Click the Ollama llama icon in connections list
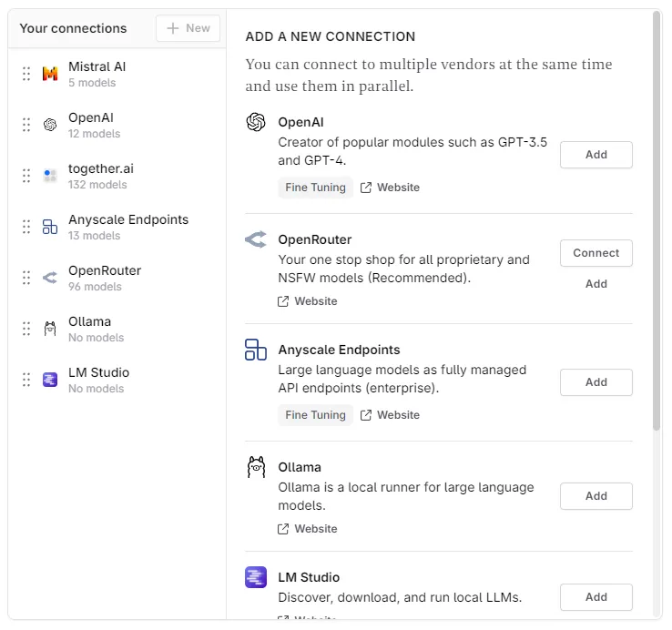The height and width of the screenshot is (630, 672). point(50,329)
